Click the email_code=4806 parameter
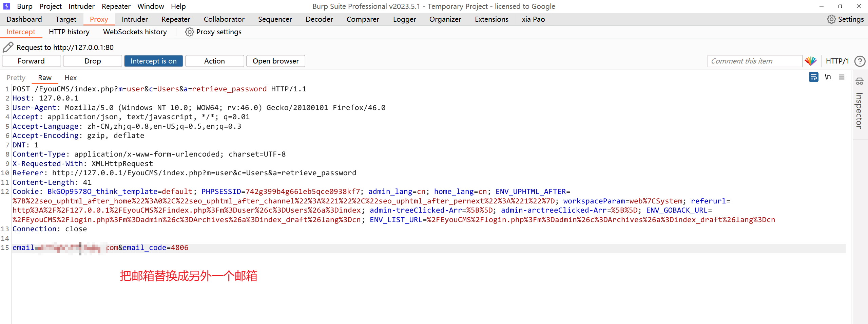The height and width of the screenshot is (324, 868). 155,248
